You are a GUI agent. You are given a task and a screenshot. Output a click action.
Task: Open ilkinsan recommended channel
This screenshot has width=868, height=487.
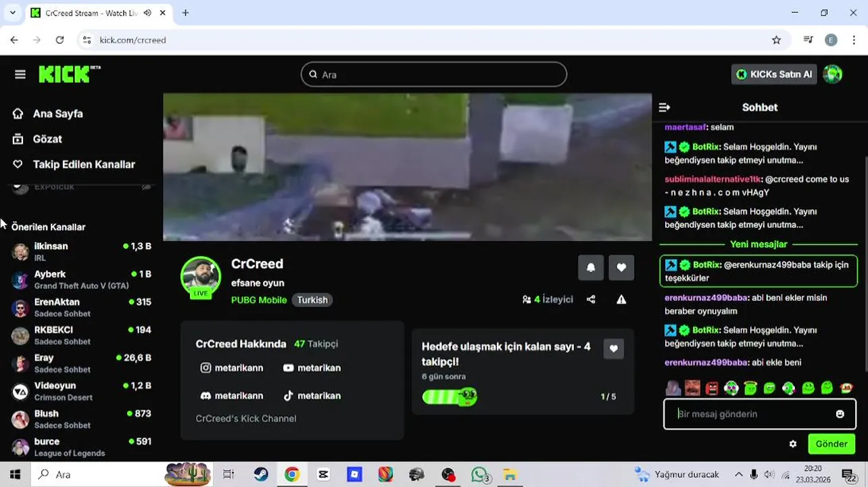(82, 252)
